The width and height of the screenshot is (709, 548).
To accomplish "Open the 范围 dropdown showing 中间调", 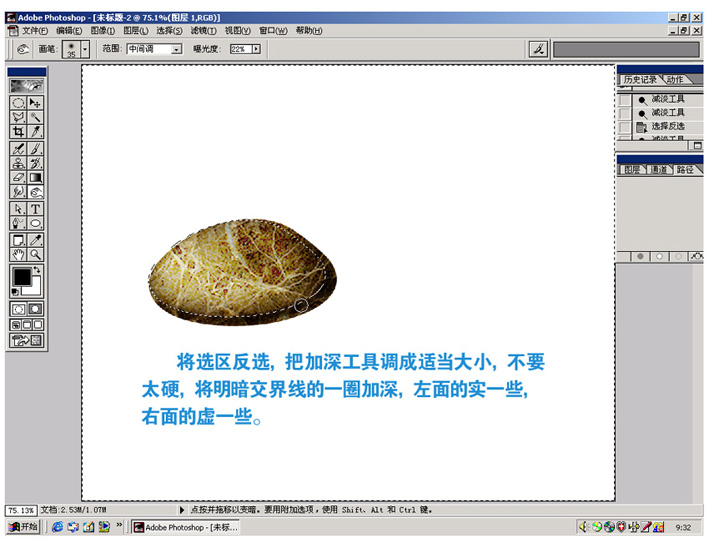I will [177, 49].
